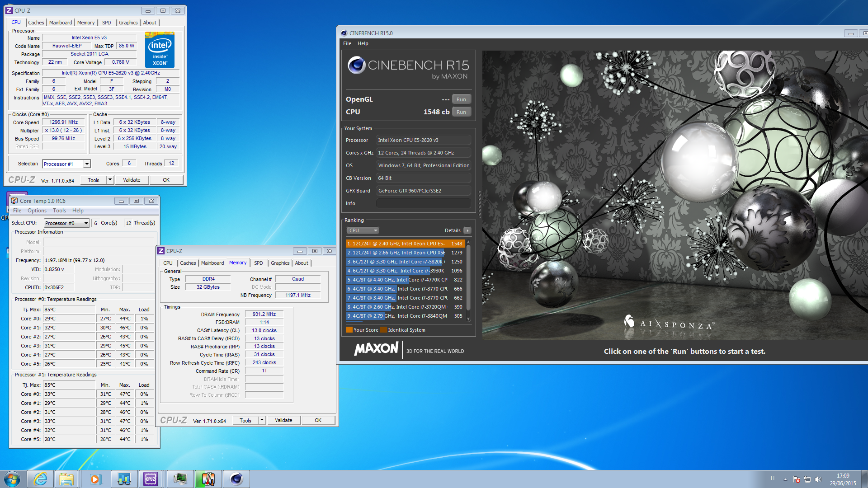The height and width of the screenshot is (488, 868).
Task: Select ranking row Xeon X5 score 1279
Action: [x=405, y=253]
